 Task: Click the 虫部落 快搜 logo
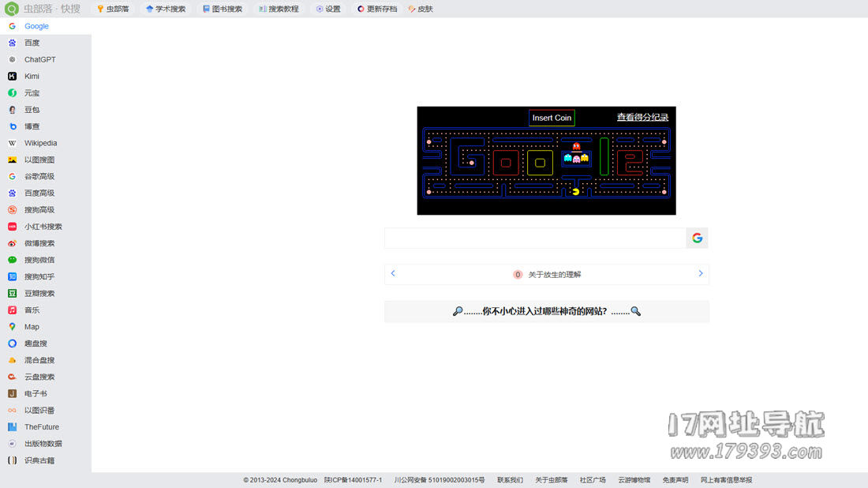pyautogui.click(x=43, y=9)
